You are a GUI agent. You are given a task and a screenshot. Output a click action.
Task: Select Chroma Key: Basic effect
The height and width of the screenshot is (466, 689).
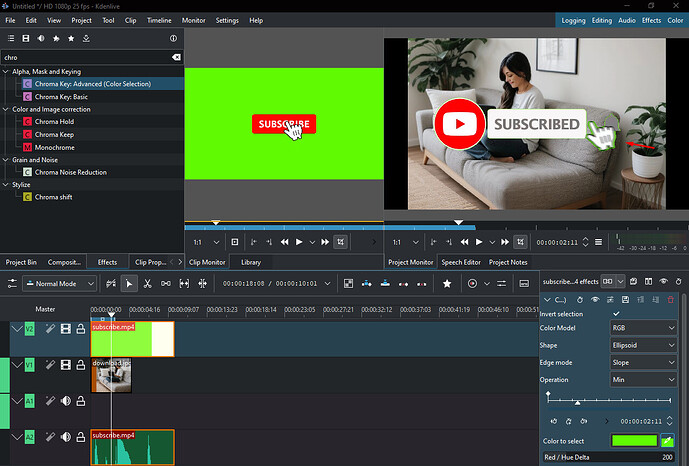point(61,97)
